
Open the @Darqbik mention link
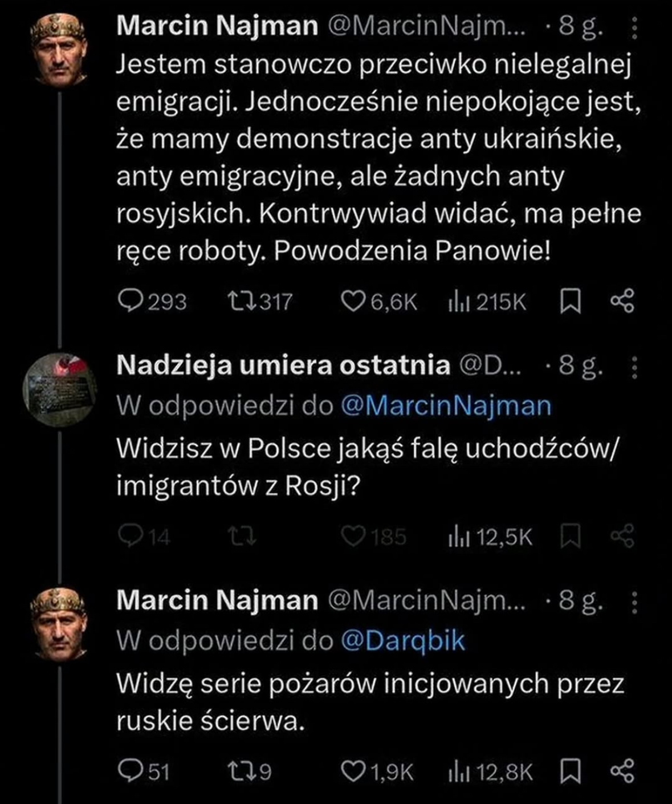click(x=403, y=641)
